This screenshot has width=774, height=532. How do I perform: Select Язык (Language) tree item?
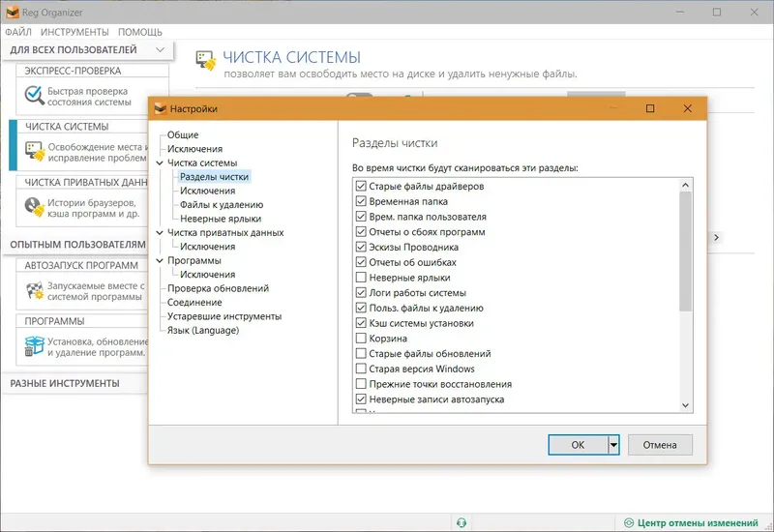coord(203,330)
